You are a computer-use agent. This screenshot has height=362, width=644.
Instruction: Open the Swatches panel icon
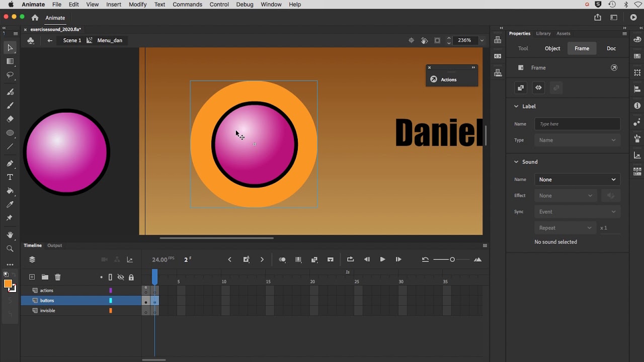pyautogui.click(x=637, y=56)
